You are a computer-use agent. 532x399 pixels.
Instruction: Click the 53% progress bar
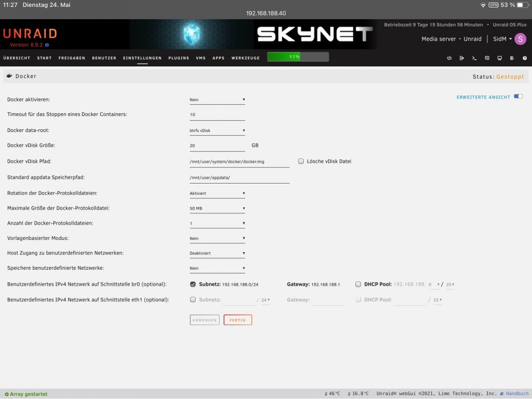pyautogui.click(x=298, y=57)
